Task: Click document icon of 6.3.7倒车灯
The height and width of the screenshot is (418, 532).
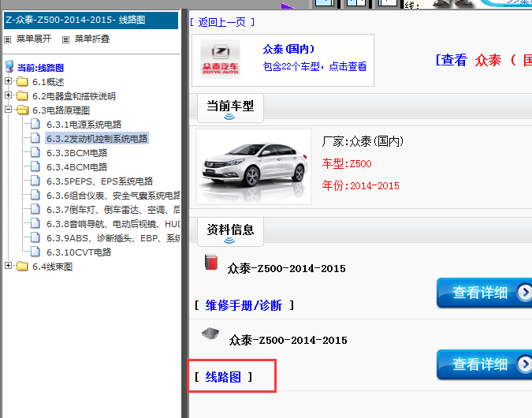Action: pyautogui.click(x=35, y=209)
